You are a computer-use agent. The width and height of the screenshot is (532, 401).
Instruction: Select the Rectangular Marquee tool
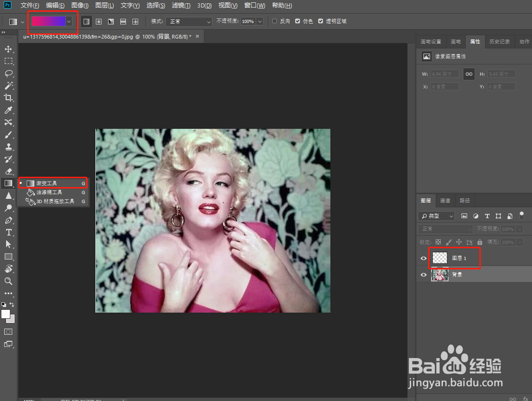coord(8,62)
